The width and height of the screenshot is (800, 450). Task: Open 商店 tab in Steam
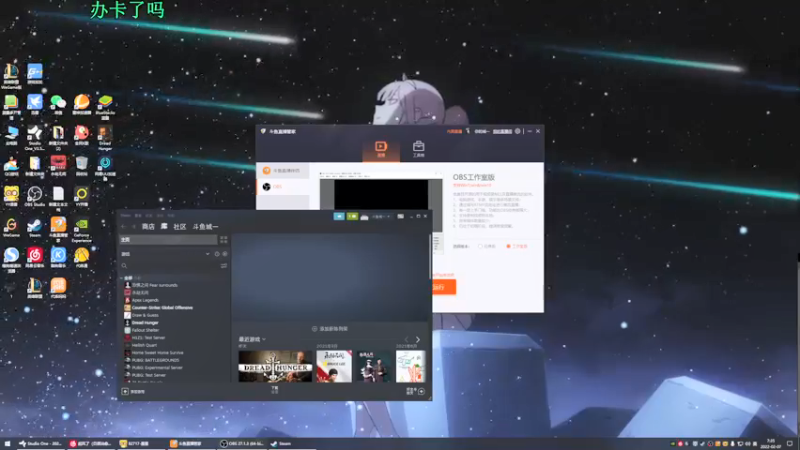pyautogui.click(x=148, y=227)
